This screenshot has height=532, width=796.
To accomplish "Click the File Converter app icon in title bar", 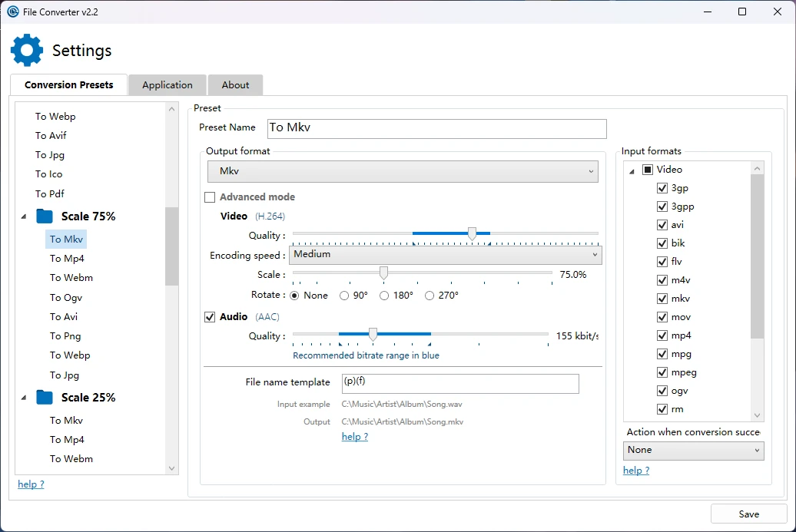I will (13, 12).
